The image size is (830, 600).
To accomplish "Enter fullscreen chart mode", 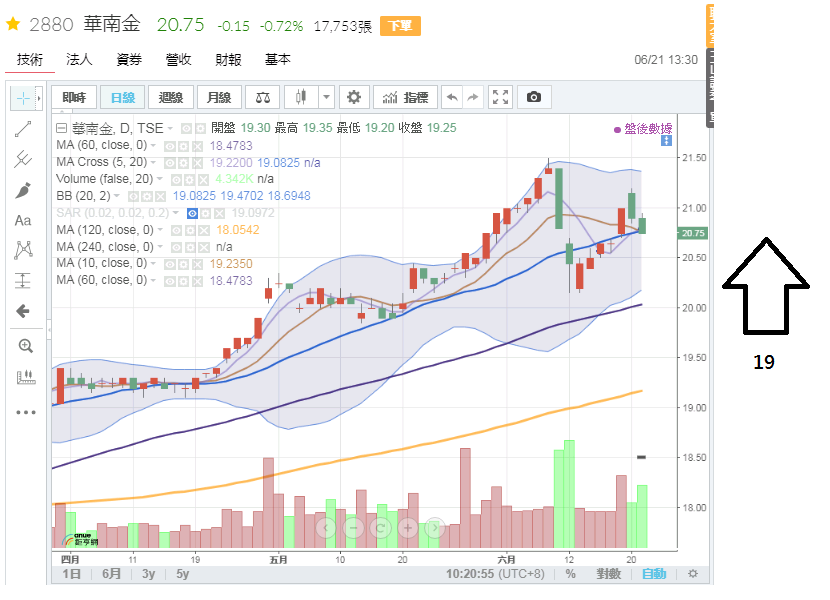I will (500, 97).
